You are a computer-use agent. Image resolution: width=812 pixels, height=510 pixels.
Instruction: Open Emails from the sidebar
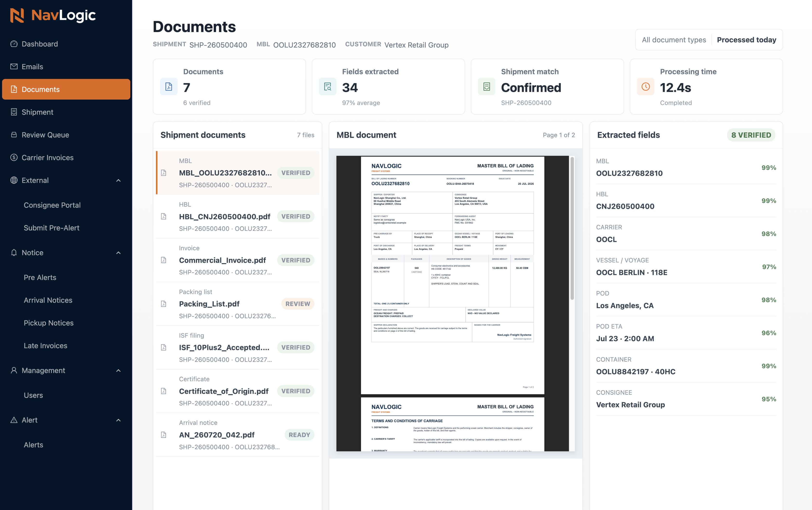(x=66, y=67)
